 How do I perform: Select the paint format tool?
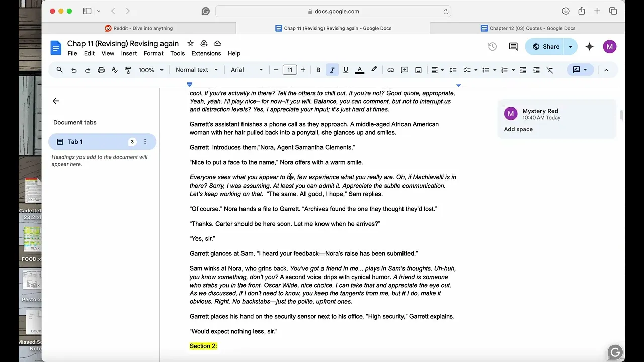[128, 70]
